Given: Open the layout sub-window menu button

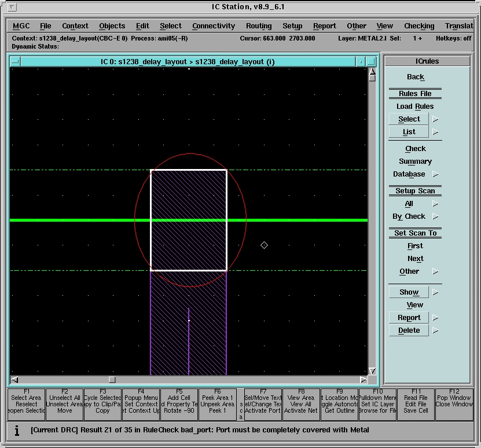Looking at the screenshot, I should pos(15,61).
